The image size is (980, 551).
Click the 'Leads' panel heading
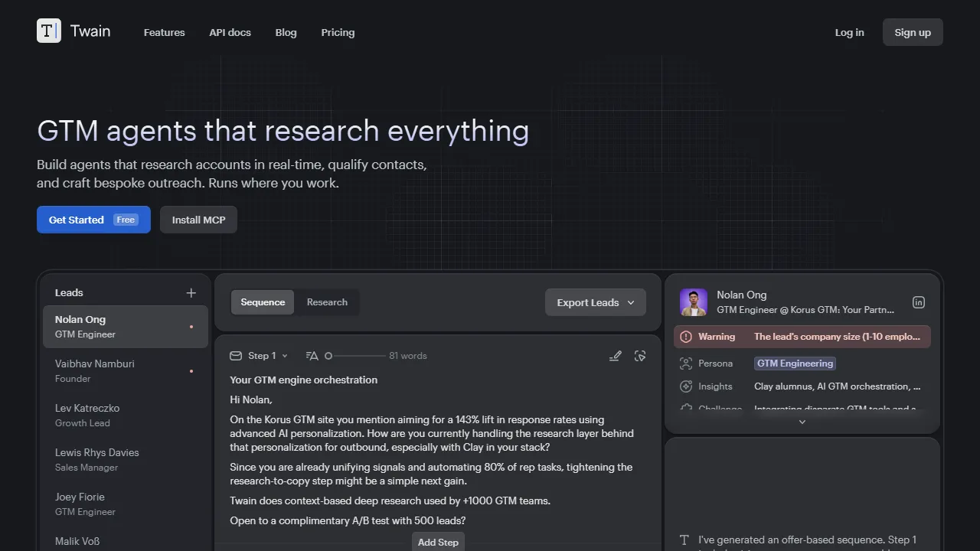click(x=69, y=293)
